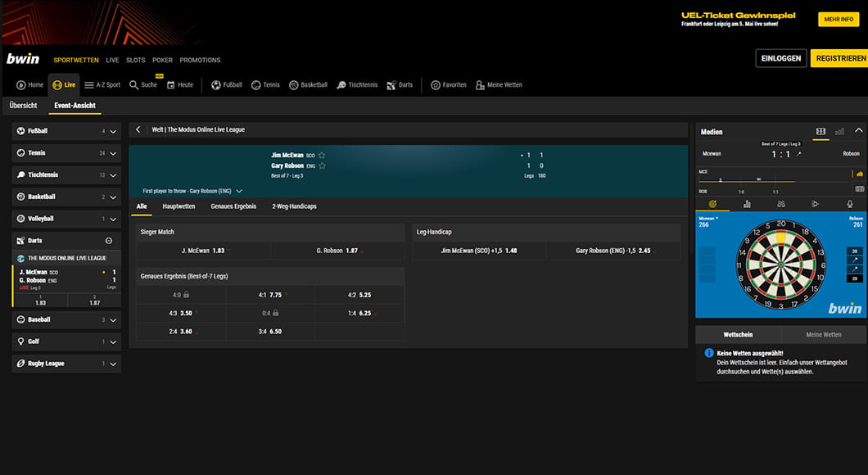Bet G. Robson 1.87 Sieger Match

[337, 251]
